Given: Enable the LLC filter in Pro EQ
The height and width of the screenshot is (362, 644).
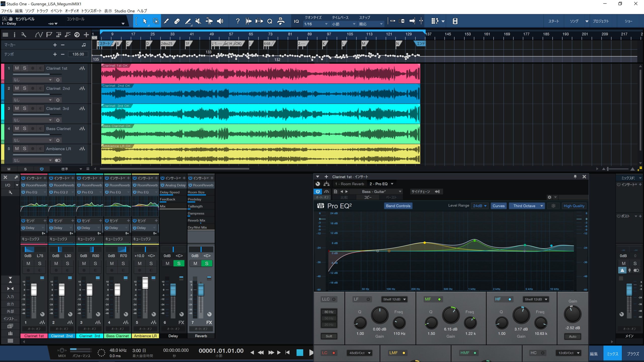Looking at the screenshot, I should [x=334, y=299].
